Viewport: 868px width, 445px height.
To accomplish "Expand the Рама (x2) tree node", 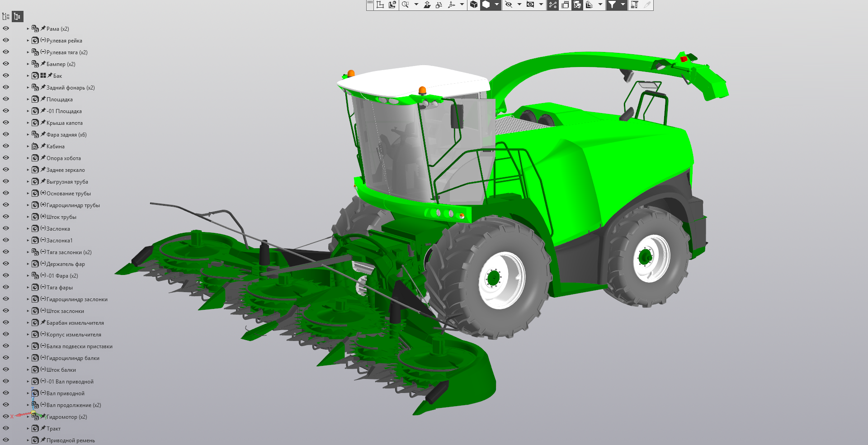I will (28, 28).
